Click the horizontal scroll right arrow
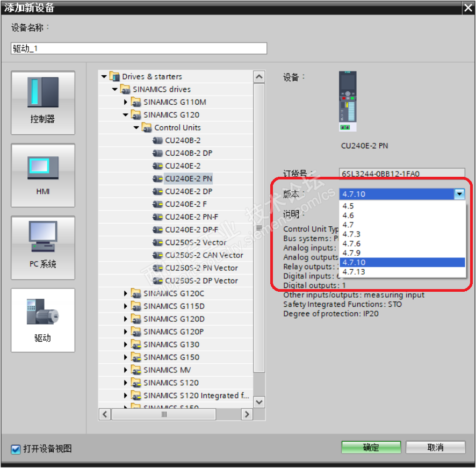 (247, 414)
